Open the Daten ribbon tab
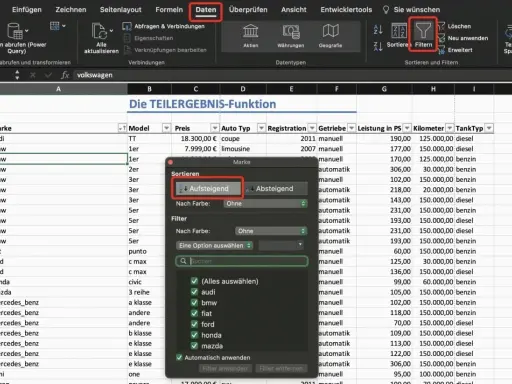The height and width of the screenshot is (384, 512). coord(206,10)
